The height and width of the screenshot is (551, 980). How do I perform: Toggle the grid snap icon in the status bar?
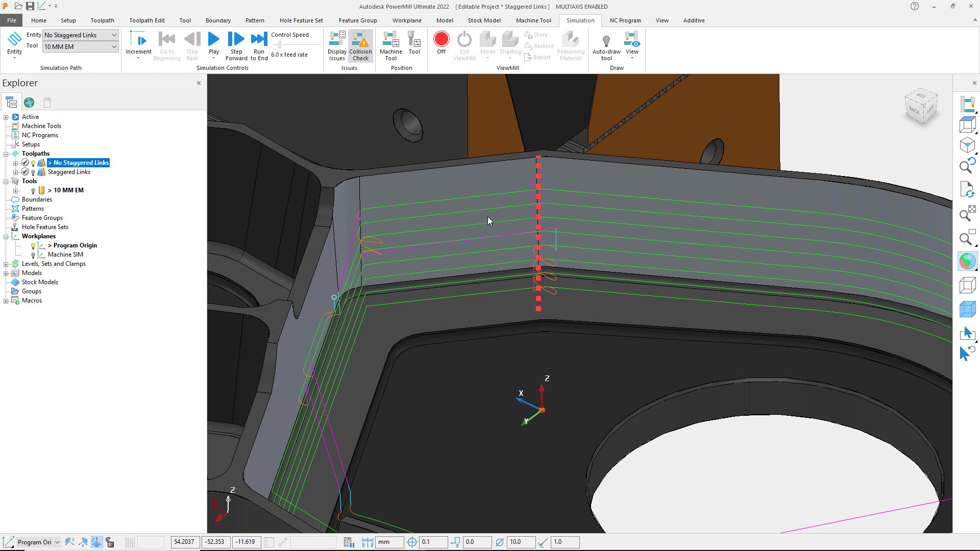[x=130, y=542]
